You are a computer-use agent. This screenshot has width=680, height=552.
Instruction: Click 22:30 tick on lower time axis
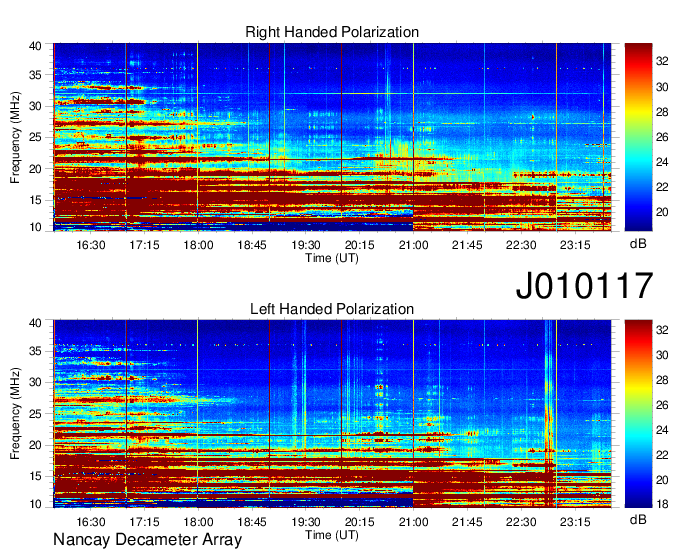521,522
